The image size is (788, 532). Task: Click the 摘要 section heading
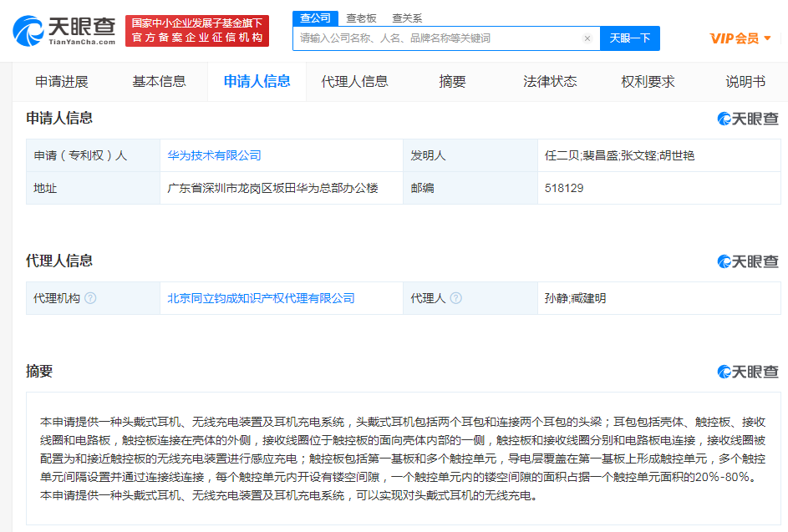pos(39,372)
